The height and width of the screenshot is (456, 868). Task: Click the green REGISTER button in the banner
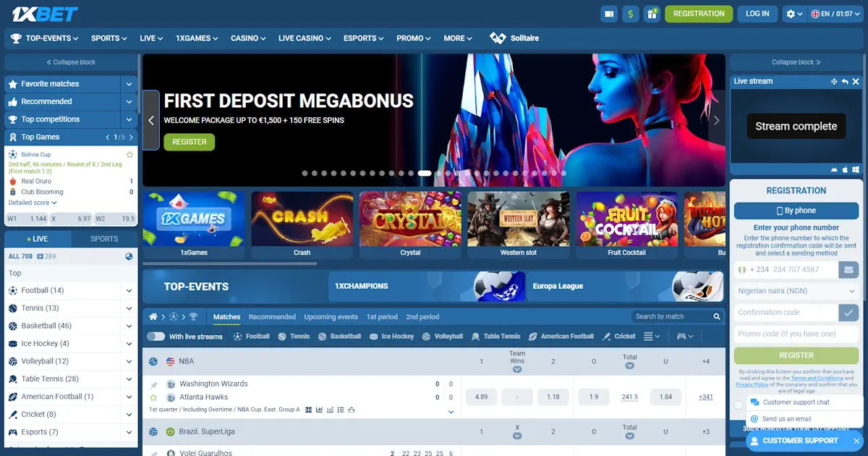(x=189, y=142)
